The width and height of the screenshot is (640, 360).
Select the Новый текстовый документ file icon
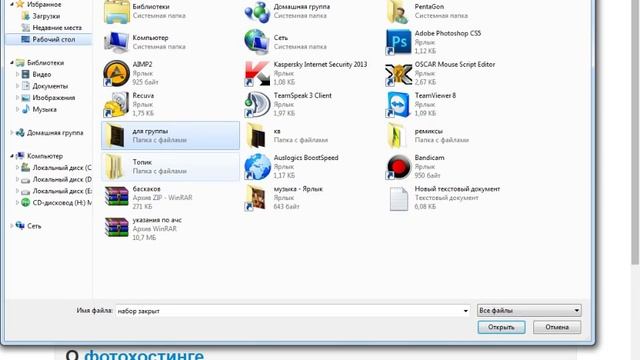coord(398,198)
